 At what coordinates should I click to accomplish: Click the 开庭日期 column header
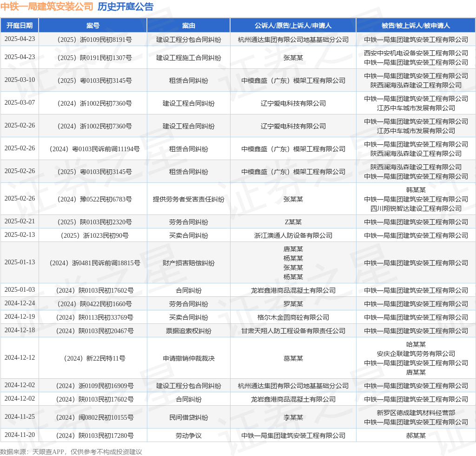pyautogui.click(x=20, y=26)
